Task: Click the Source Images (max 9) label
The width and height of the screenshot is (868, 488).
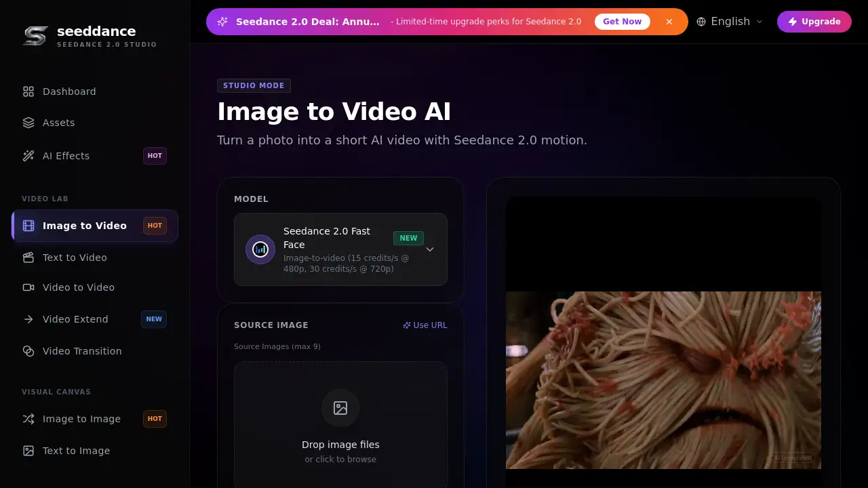Action: [277, 346]
